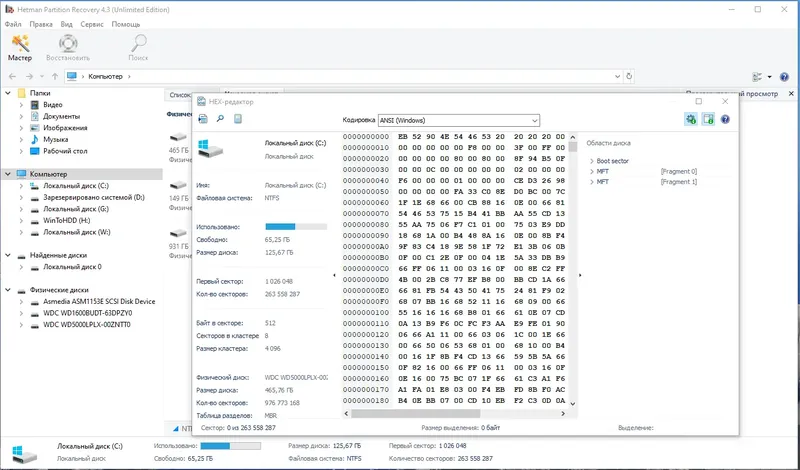The height and width of the screenshot is (470, 800).
Task: Click the usage bar in bottom status panel
Action: 230,446
